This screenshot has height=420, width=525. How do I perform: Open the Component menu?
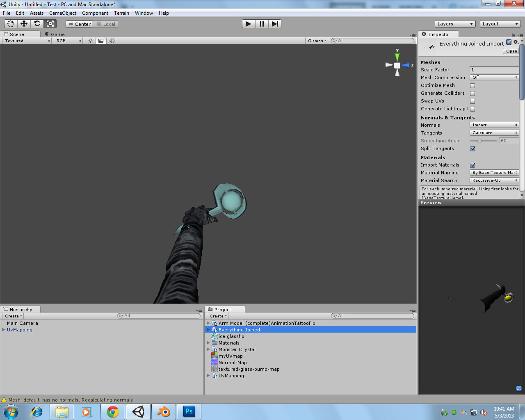tap(95, 13)
